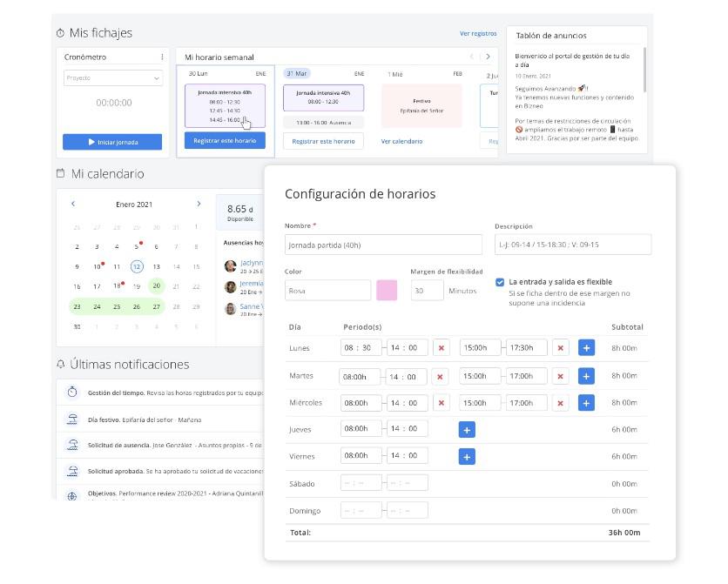Click Registrar este horario for 30 Lun
Image resolution: width=728 pixels, height=584 pixels.
click(225, 141)
